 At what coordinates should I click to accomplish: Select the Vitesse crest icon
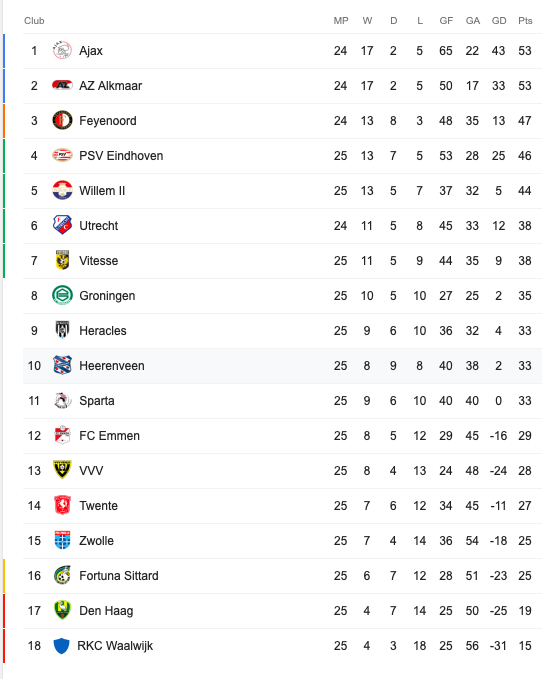click(x=62, y=260)
